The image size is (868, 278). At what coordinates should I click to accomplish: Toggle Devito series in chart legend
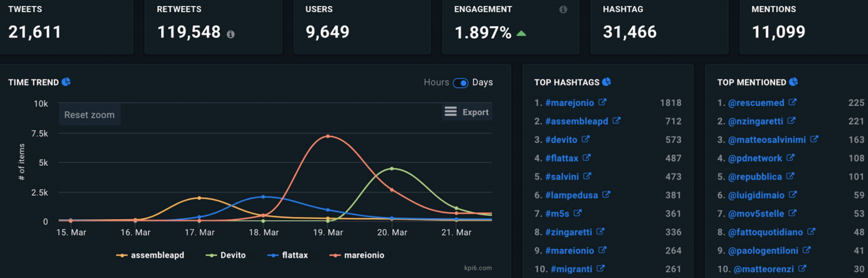pos(232,255)
